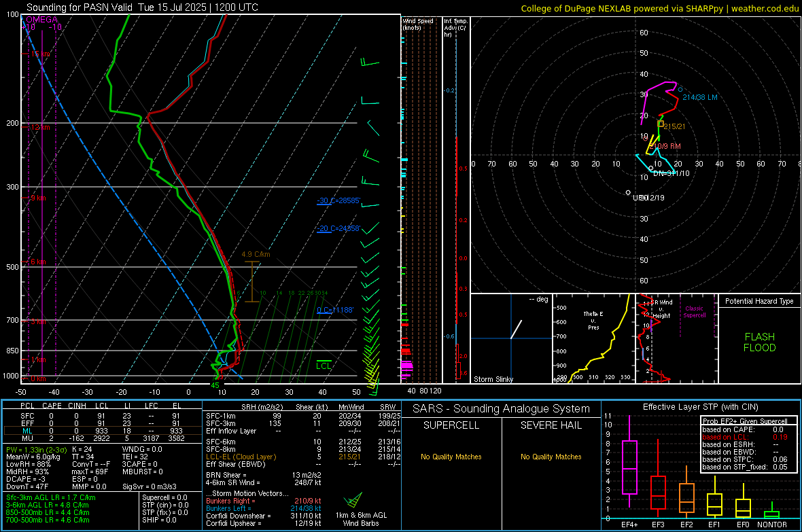Click the surface dewpoint value '45'
This screenshot has height=532, width=802.
pos(215,385)
